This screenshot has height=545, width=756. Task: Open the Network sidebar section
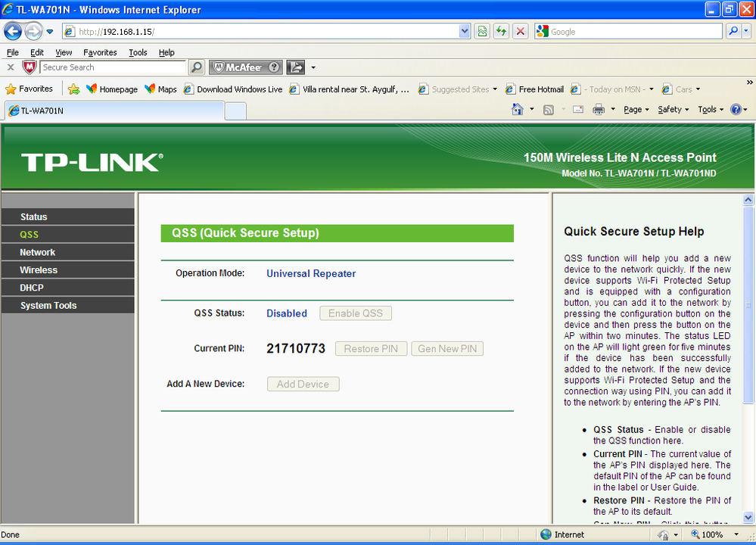click(x=68, y=252)
